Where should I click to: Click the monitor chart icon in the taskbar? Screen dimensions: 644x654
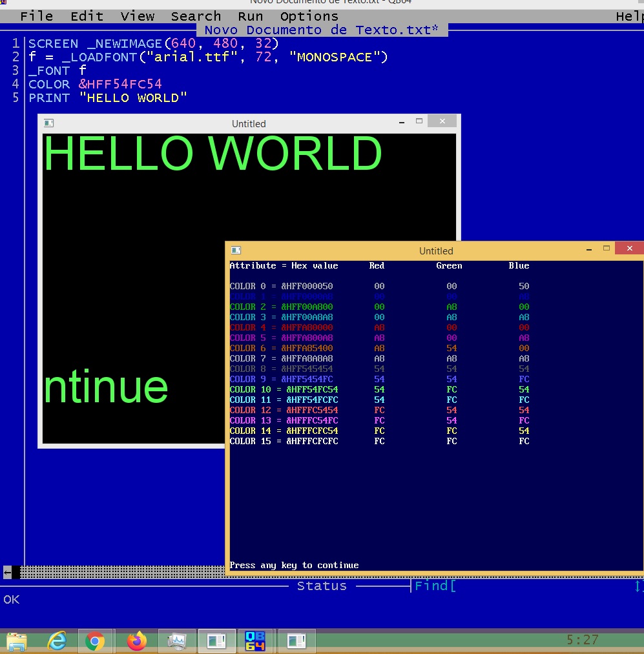click(x=176, y=641)
